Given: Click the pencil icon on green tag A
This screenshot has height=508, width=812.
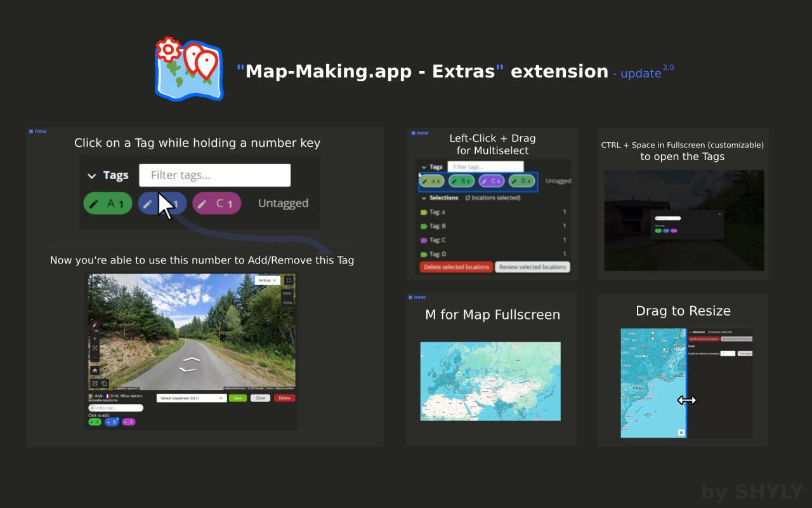Looking at the screenshot, I should [x=94, y=204].
